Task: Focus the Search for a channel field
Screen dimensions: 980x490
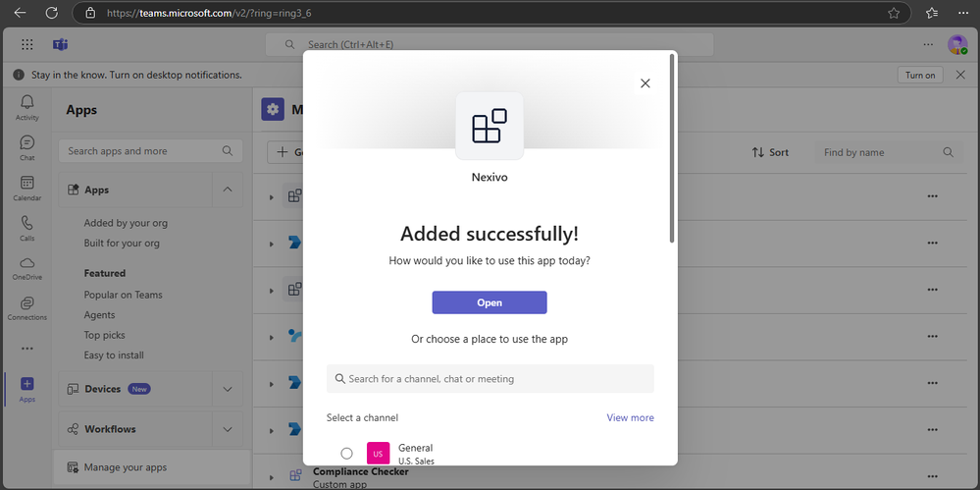Action: [x=490, y=379]
